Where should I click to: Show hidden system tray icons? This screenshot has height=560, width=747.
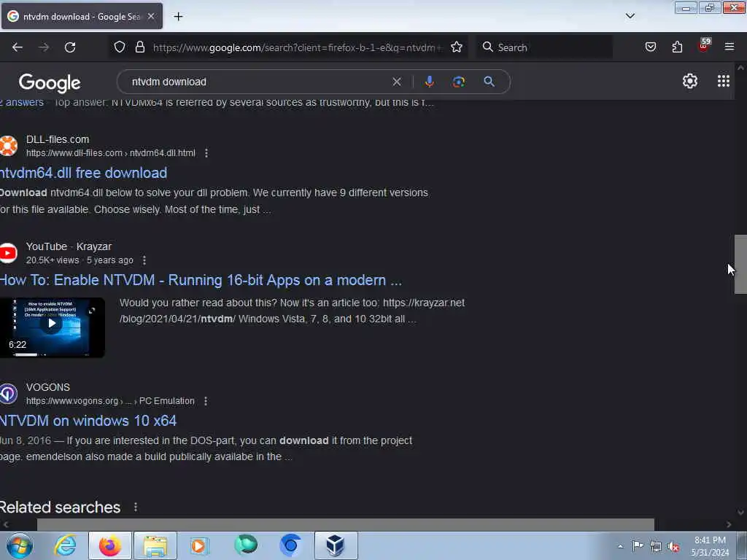coord(620,546)
